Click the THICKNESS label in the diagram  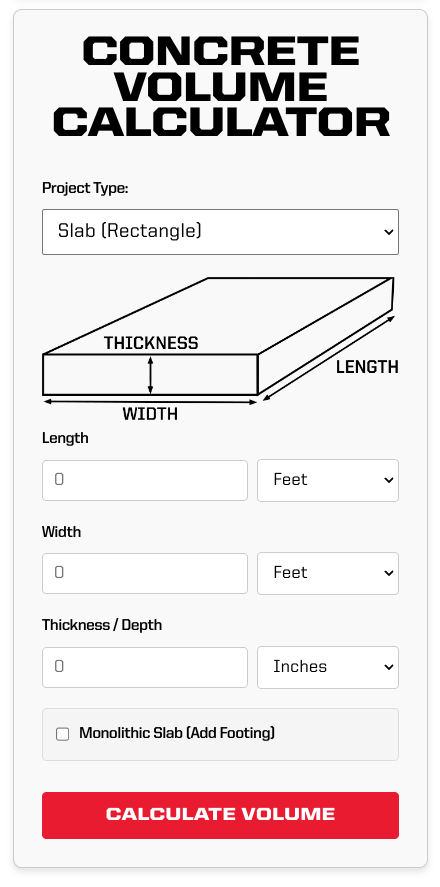coord(151,343)
